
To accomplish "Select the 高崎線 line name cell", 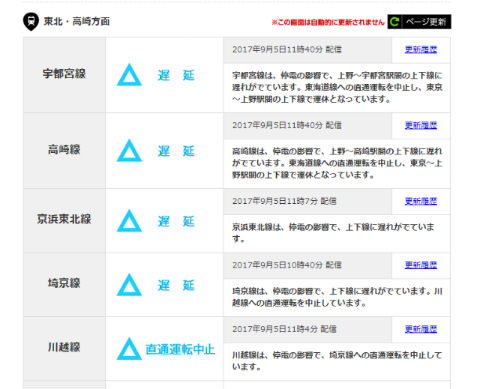I will [64, 151].
